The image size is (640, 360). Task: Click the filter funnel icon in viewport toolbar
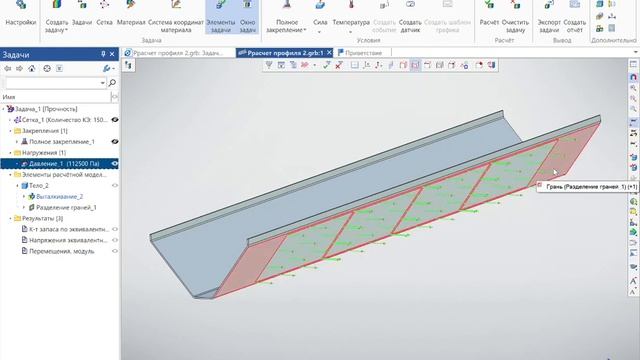point(269,65)
